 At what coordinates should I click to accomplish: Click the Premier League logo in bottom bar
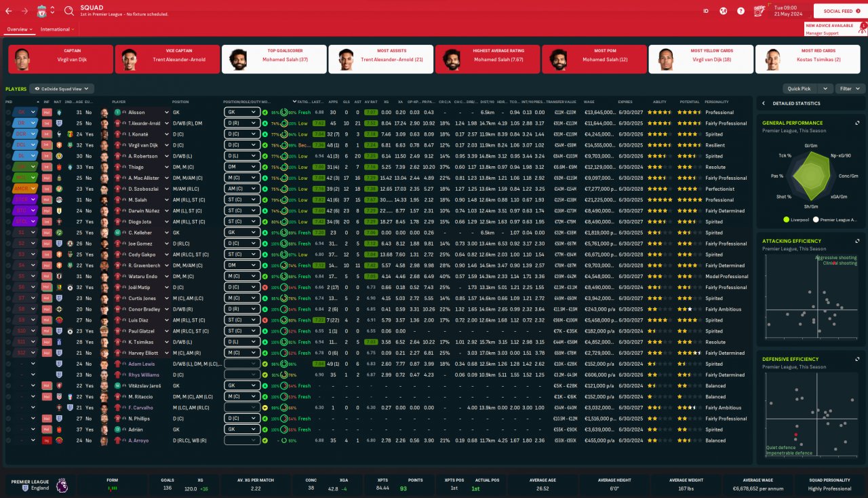[x=61, y=484]
